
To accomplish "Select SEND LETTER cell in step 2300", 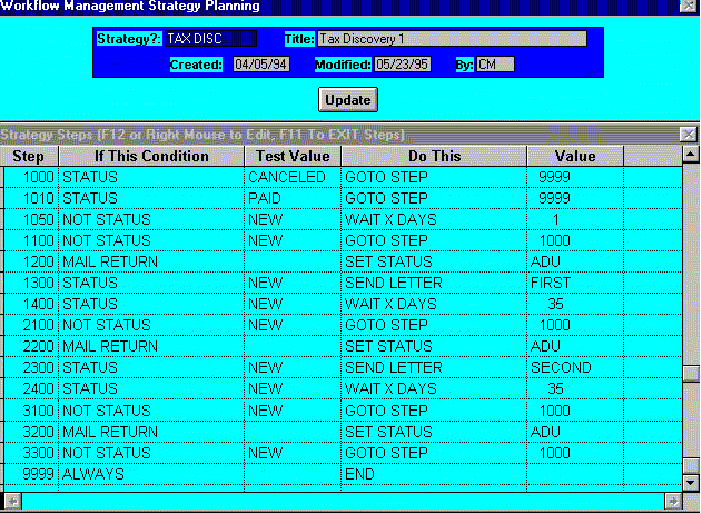I will (390, 368).
